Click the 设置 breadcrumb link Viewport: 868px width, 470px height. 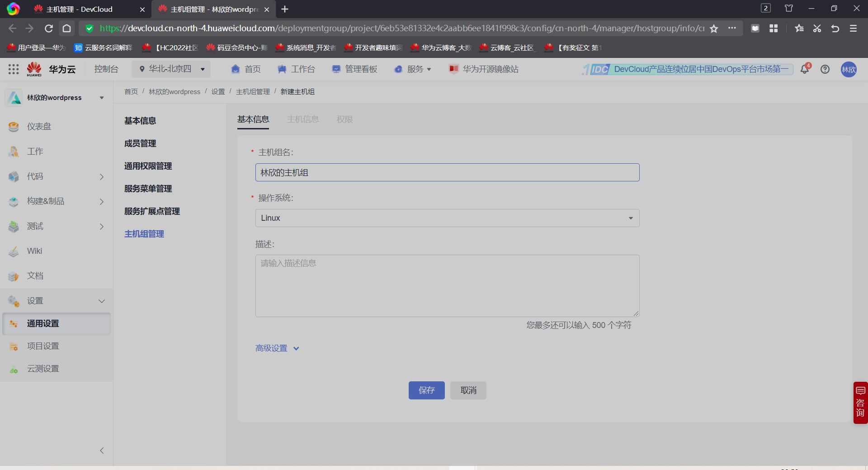[x=218, y=92]
